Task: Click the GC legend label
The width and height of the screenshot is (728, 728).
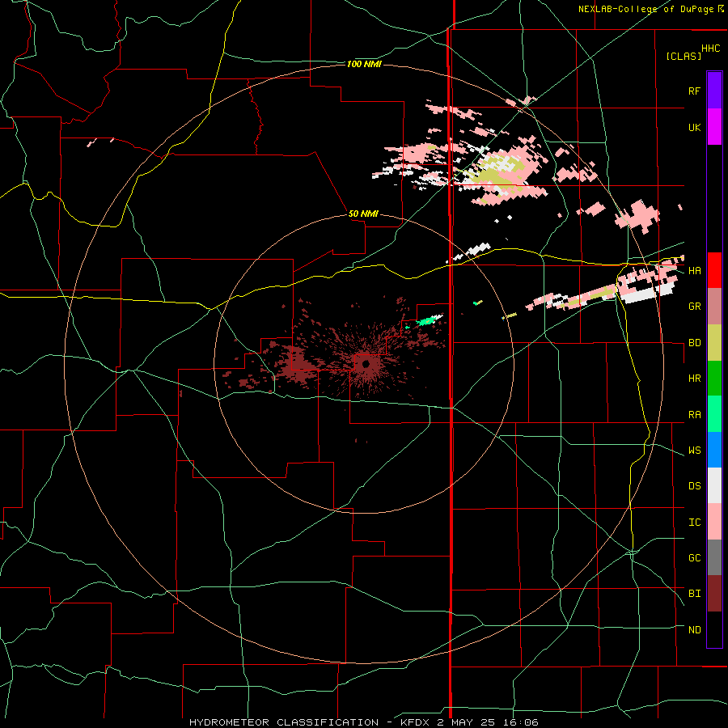Action: tap(694, 558)
